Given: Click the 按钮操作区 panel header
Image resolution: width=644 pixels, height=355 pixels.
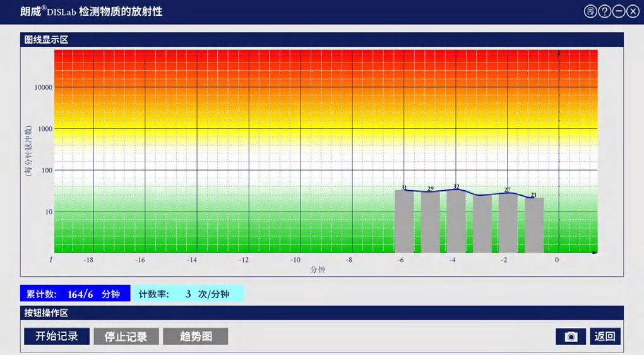Looking at the screenshot, I should click(x=46, y=313).
